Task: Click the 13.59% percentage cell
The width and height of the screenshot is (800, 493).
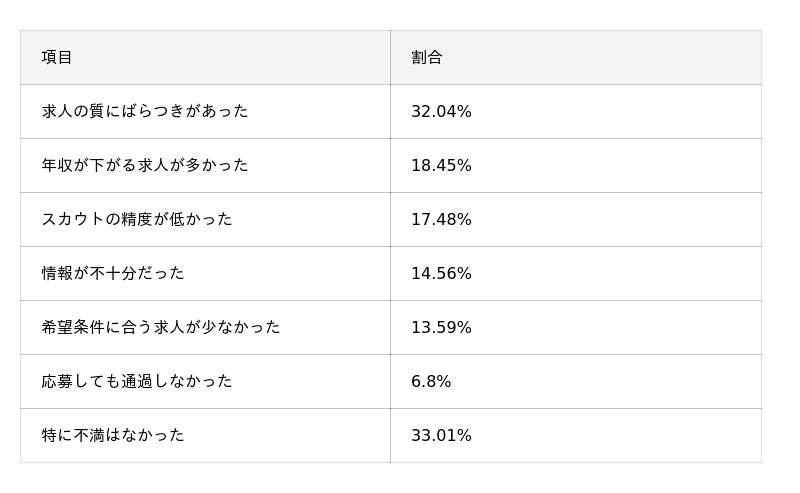Action: pos(441,328)
